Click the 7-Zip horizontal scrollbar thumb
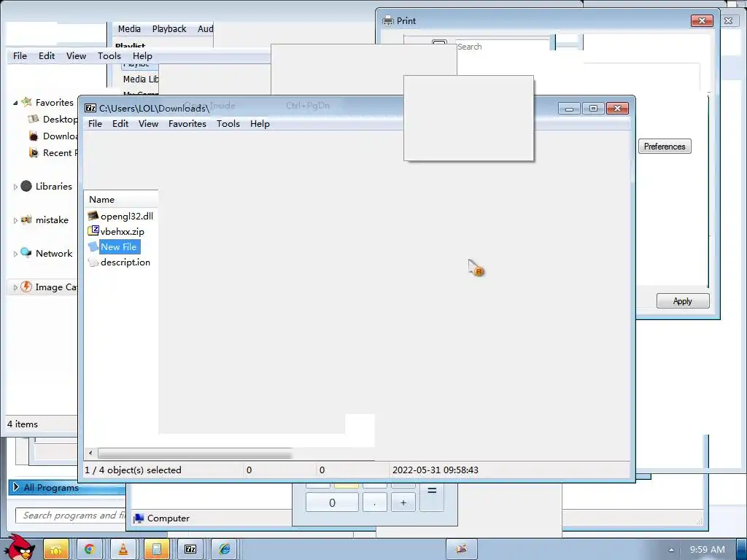This screenshot has height=560, width=747. 195,454
